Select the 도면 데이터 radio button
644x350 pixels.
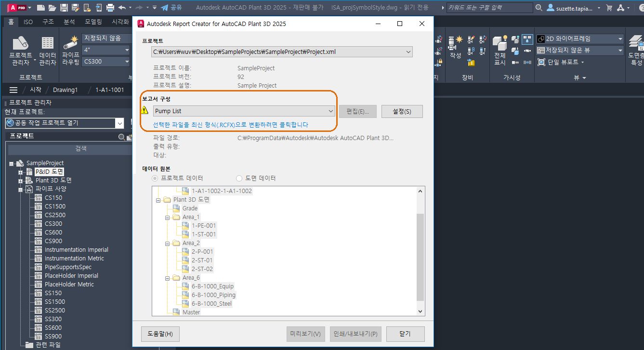(x=239, y=178)
